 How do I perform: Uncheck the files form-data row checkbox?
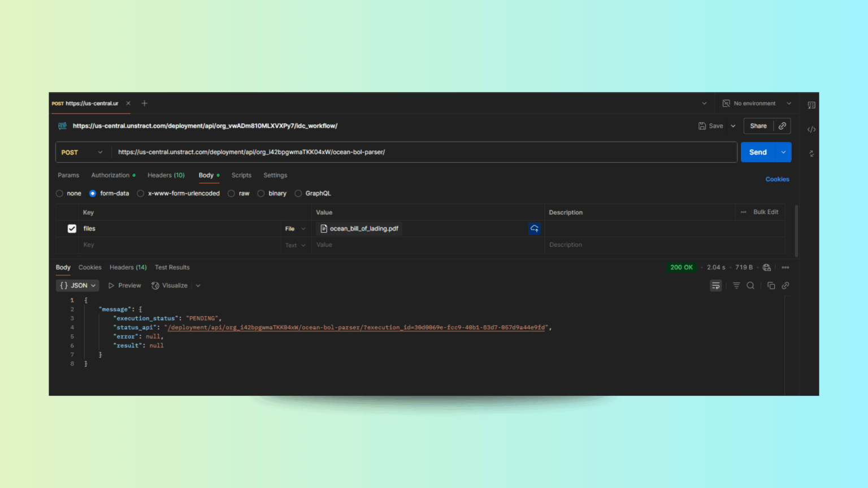pyautogui.click(x=72, y=228)
